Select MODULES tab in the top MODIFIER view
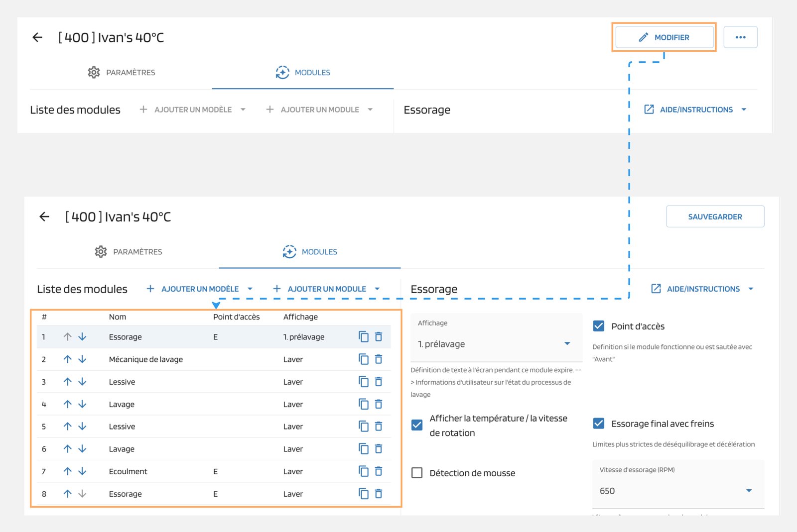This screenshot has width=797, height=532. pos(303,73)
